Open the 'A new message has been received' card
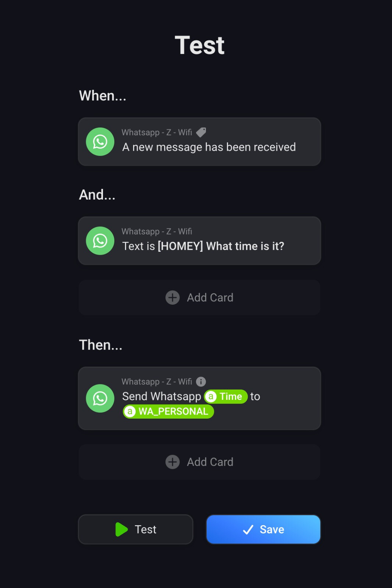The image size is (392, 588). 209,147
